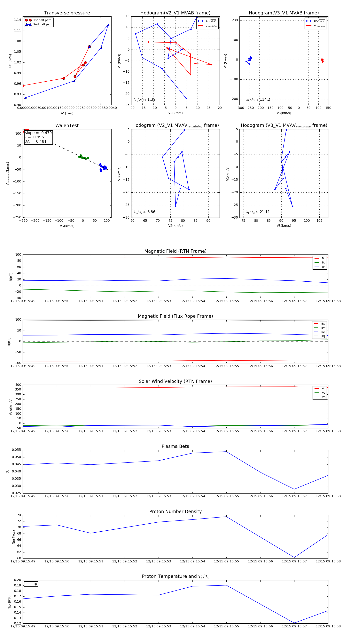Click the 'Tp' legend entry
Screen dimensions: 351x644
pyautogui.click(x=31, y=584)
